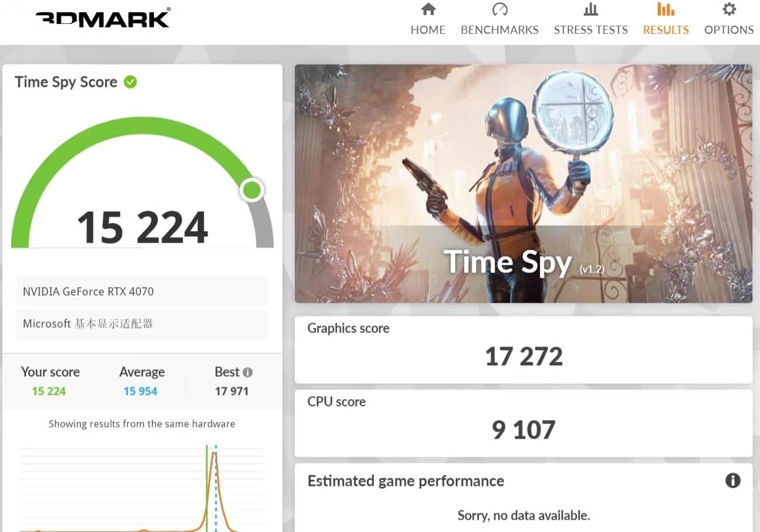
Task: Click the large 15 224 score
Action: click(142, 227)
